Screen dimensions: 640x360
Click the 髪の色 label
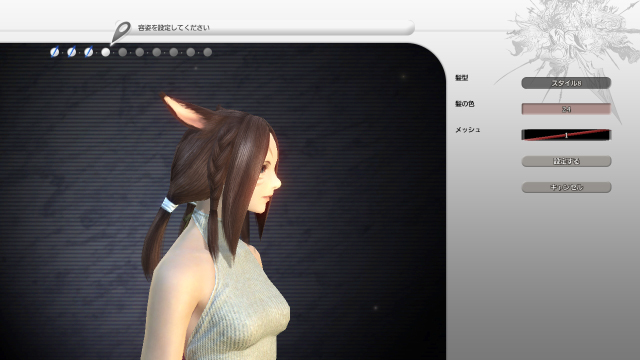point(464,104)
